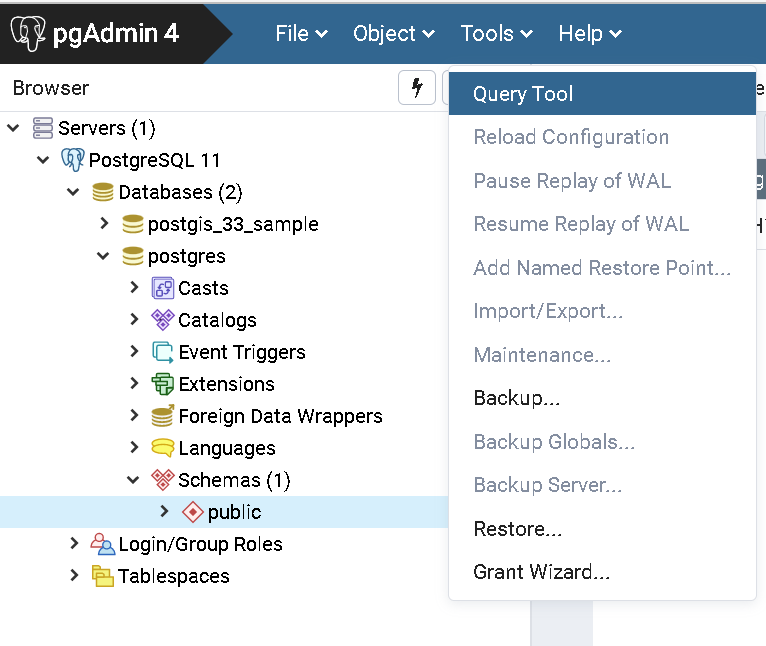Choose Import/Export... menu entry
This screenshot has height=646, width=766.
pos(602,311)
